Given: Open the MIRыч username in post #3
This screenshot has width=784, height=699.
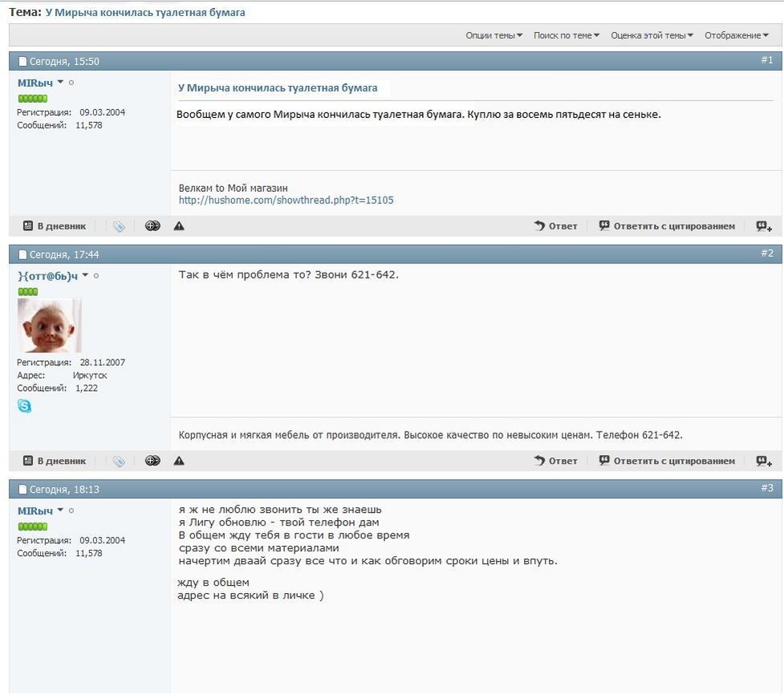Looking at the screenshot, I should click(x=35, y=511).
